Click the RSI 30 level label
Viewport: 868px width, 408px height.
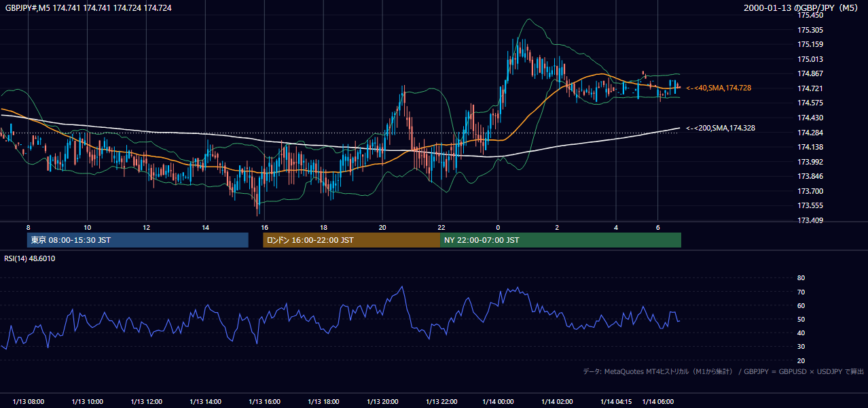[801, 347]
